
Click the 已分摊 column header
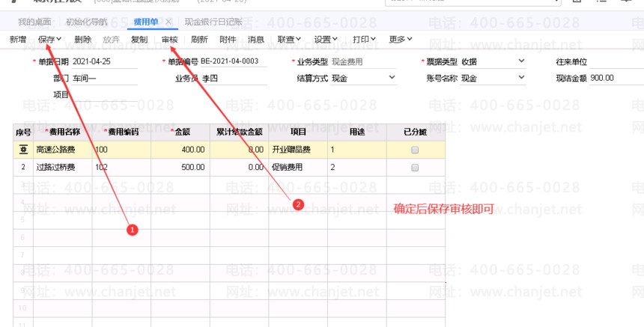pyautogui.click(x=416, y=132)
